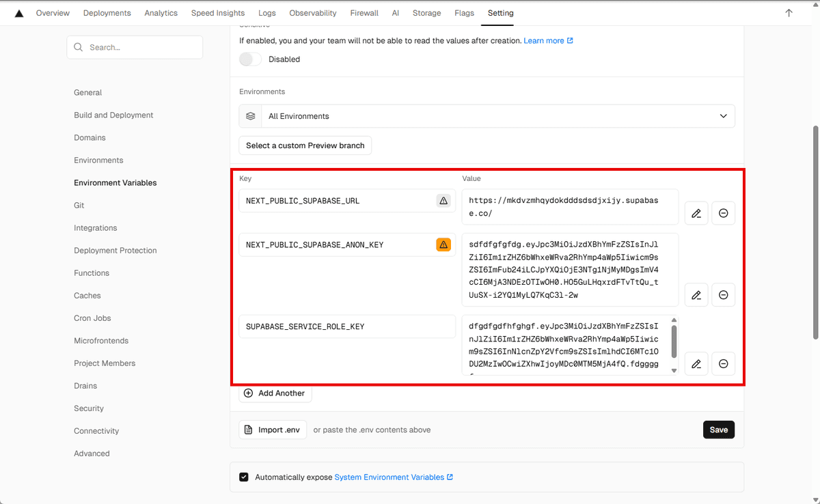Click Select a custom Preview branch
820x504 pixels.
coord(305,145)
